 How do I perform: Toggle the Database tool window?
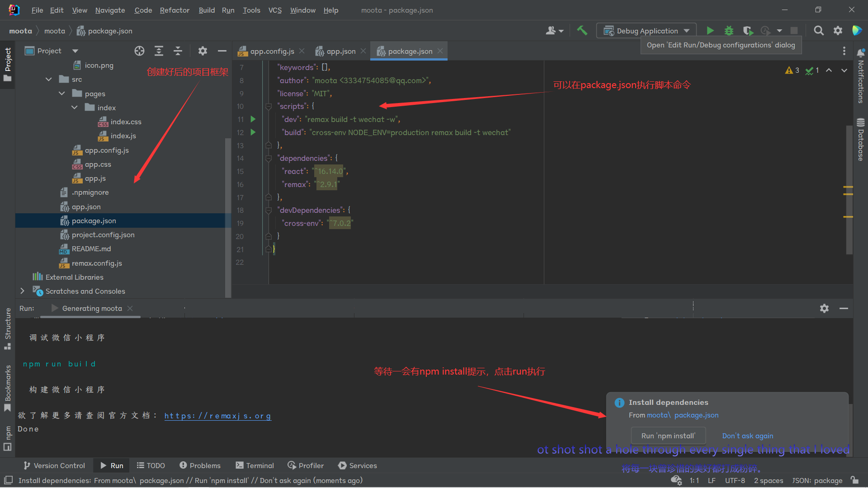(x=861, y=140)
